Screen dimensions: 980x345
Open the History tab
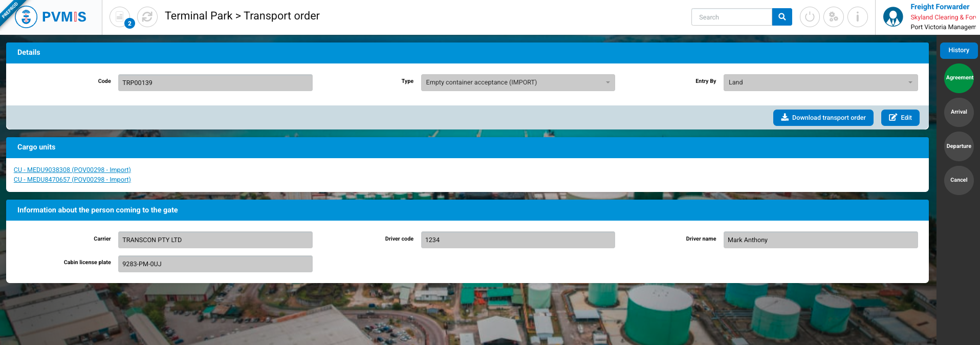pos(959,50)
